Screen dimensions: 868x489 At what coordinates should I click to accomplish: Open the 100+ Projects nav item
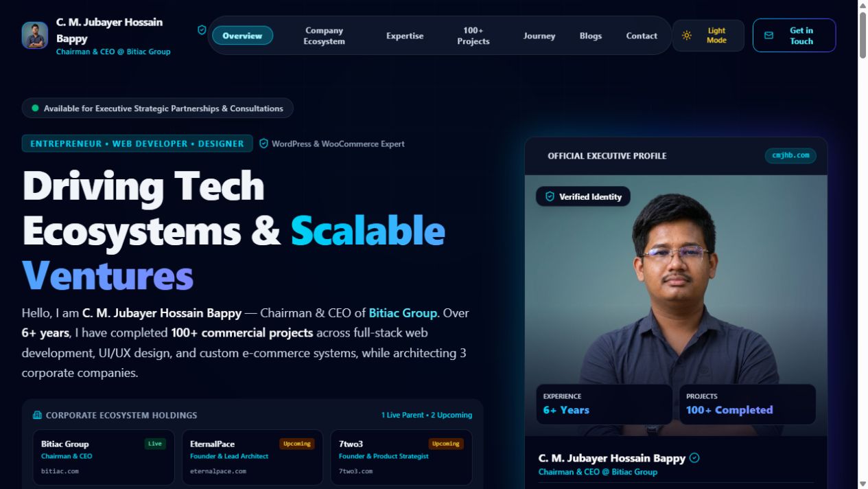point(473,36)
